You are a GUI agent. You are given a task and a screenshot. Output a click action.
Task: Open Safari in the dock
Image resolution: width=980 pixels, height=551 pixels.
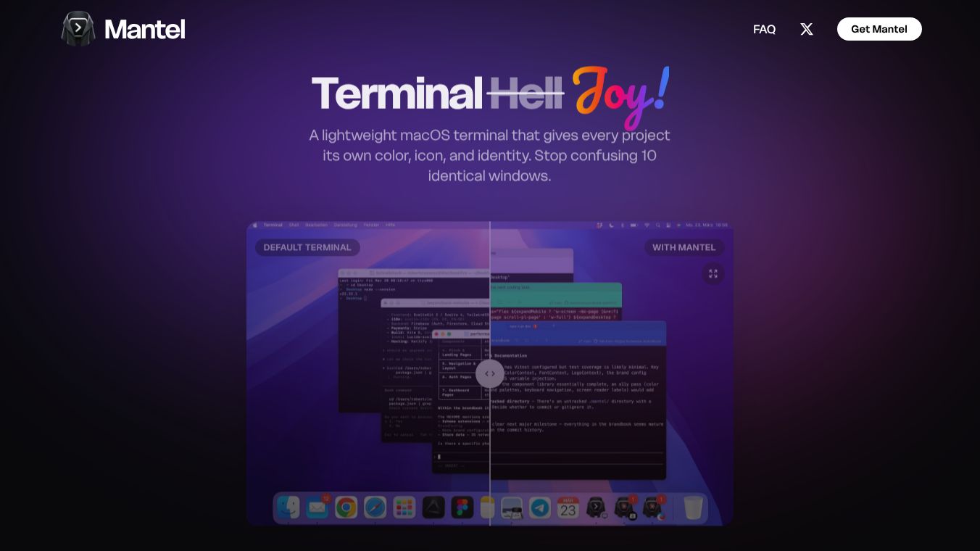coord(375,507)
